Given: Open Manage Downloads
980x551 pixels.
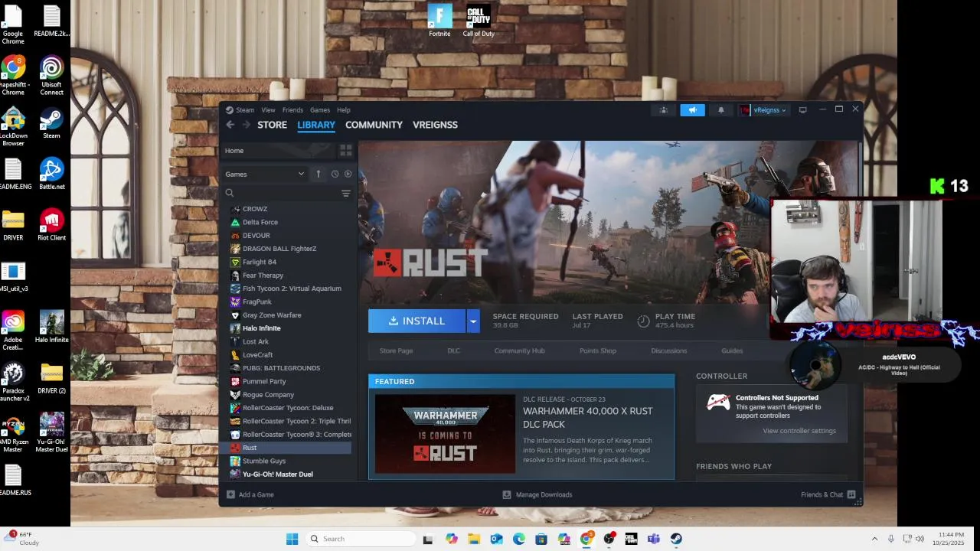Looking at the screenshot, I should [537, 494].
